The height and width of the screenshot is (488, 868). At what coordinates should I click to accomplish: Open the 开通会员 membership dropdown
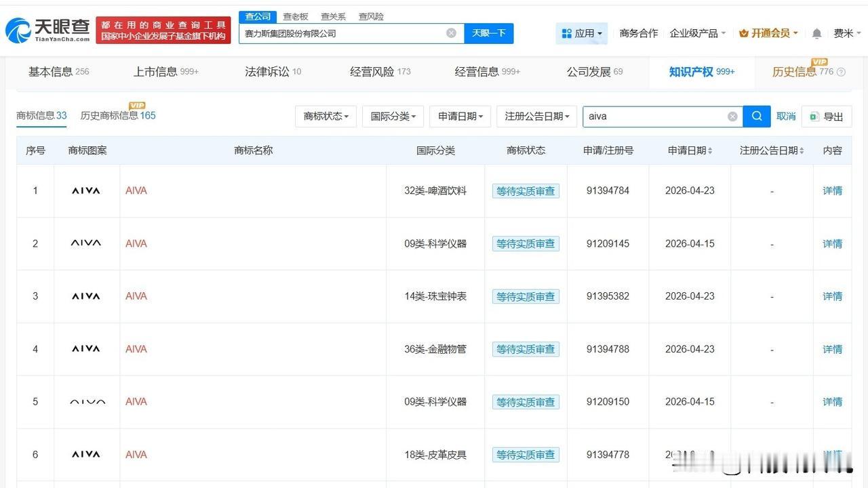(x=768, y=33)
